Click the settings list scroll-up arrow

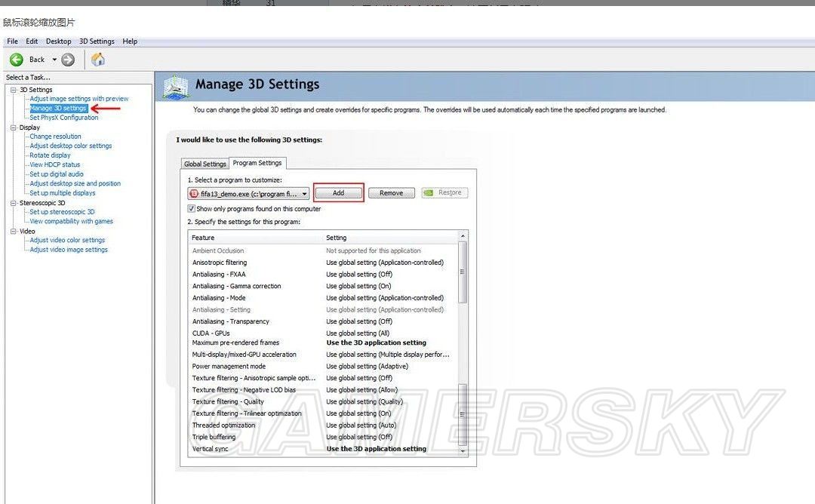(463, 236)
